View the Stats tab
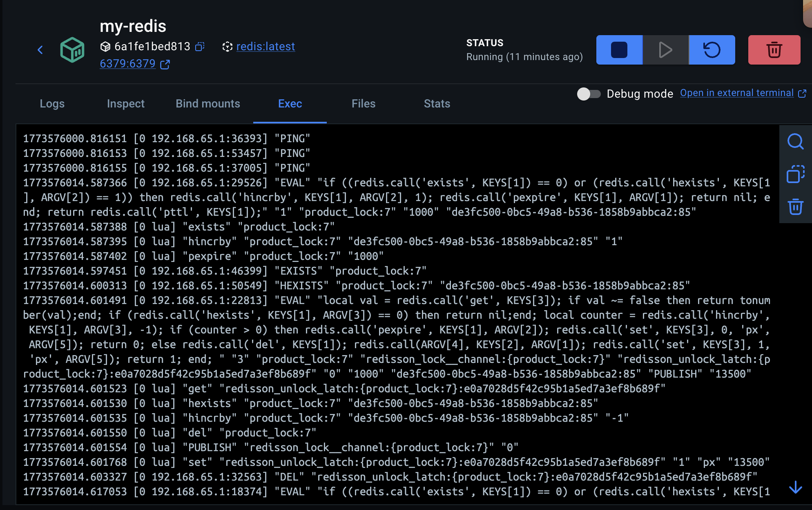This screenshot has height=510, width=812. [x=437, y=104]
